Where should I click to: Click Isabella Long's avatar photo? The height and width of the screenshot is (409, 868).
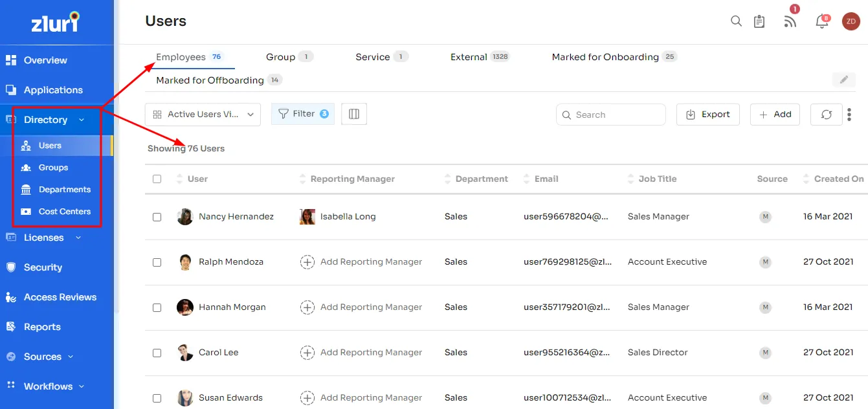(x=307, y=217)
